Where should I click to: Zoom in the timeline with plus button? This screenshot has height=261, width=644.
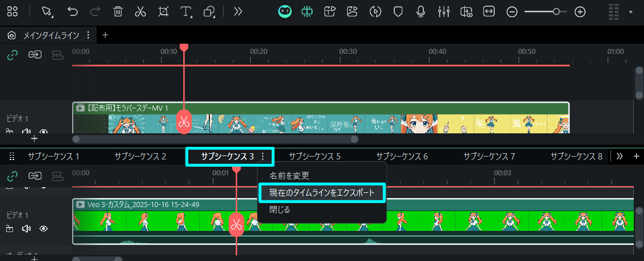[580, 11]
